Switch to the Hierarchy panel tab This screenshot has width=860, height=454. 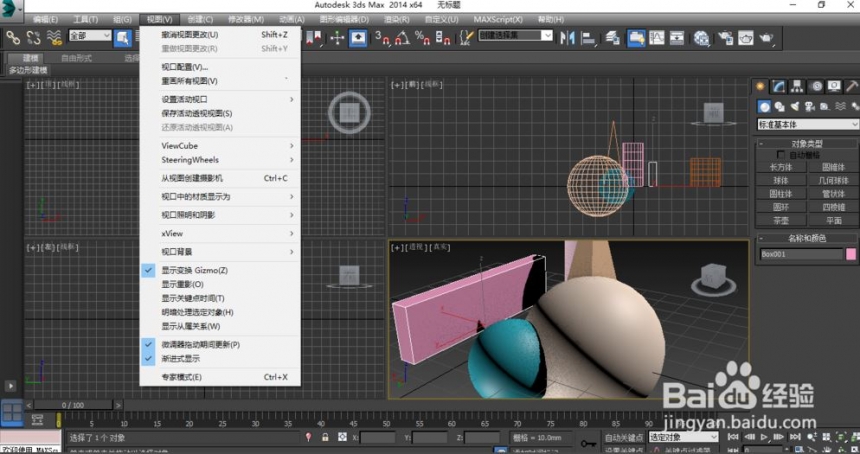pos(797,86)
